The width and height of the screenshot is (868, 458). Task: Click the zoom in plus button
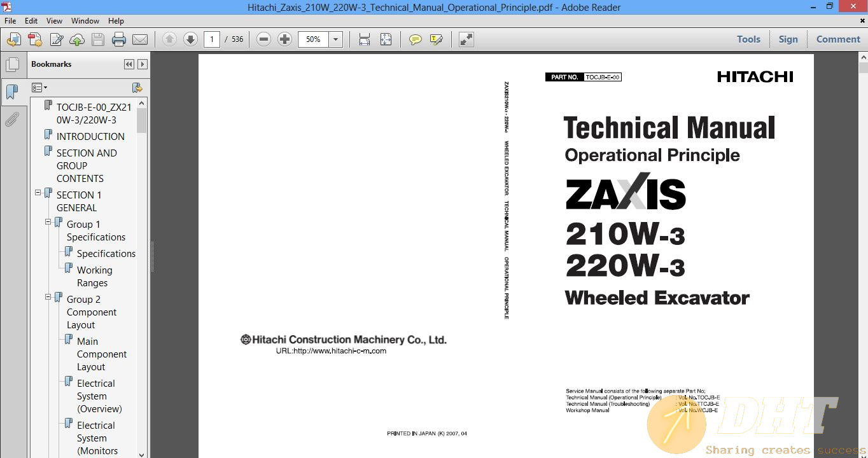[x=284, y=39]
